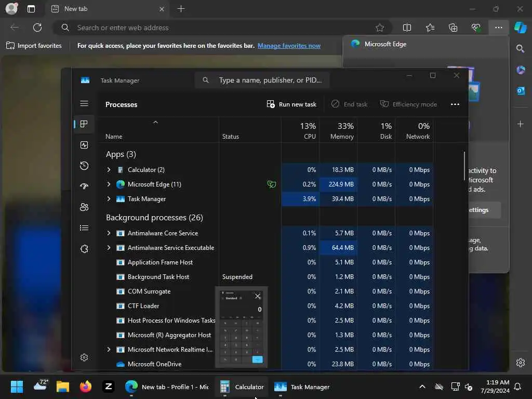
Task: Sort by CPU column header
Action: [x=300, y=131]
